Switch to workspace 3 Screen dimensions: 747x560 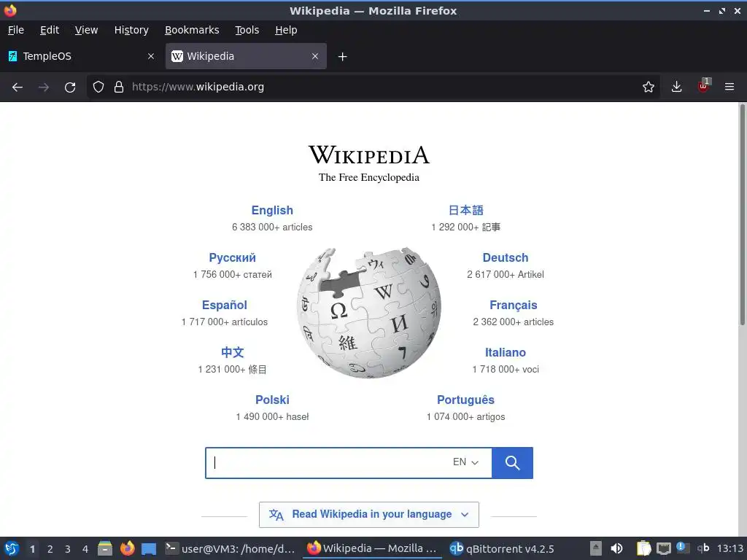(68, 549)
